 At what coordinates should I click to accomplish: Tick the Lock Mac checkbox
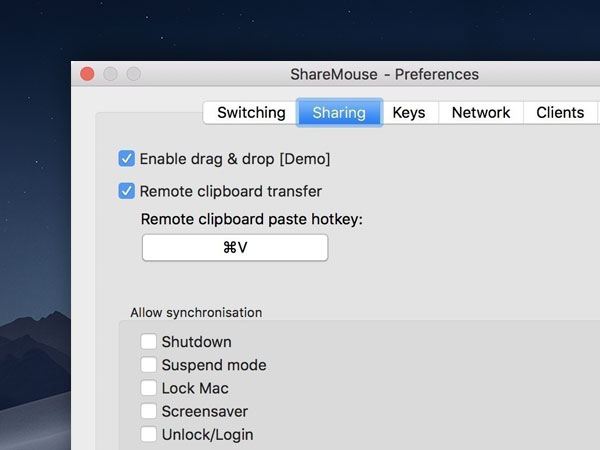(148, 388)
